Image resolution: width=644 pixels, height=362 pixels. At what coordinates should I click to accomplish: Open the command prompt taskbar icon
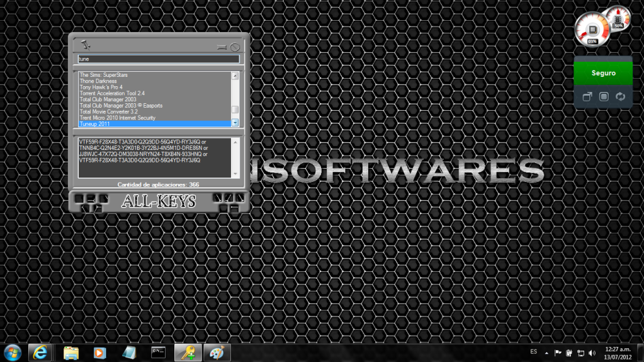(x=158, y=353)
